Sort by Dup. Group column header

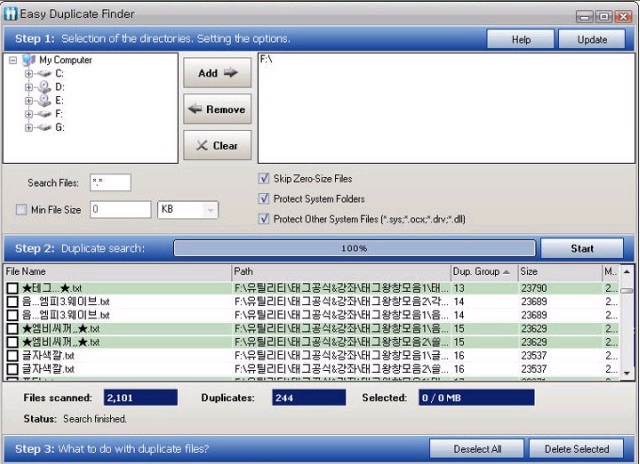[484, 272]
